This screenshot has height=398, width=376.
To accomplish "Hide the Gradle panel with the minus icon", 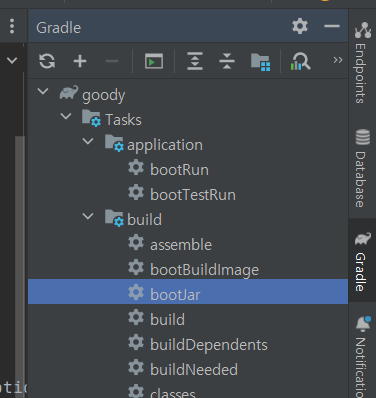I will coord(332,26).
